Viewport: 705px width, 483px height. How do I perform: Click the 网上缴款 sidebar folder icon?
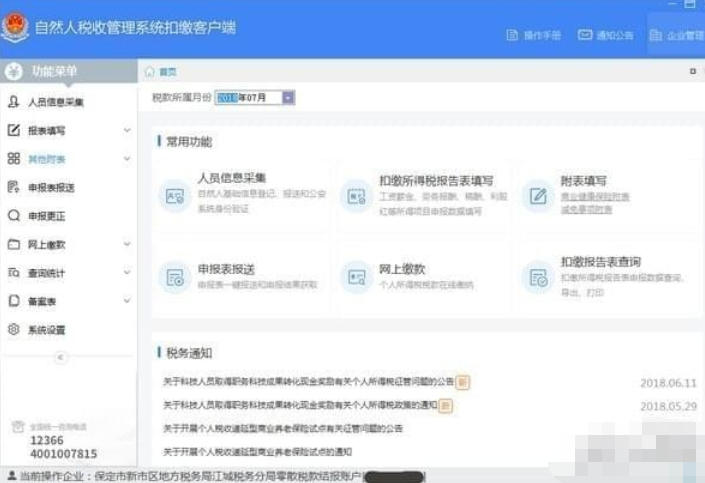tap(14, 244)
